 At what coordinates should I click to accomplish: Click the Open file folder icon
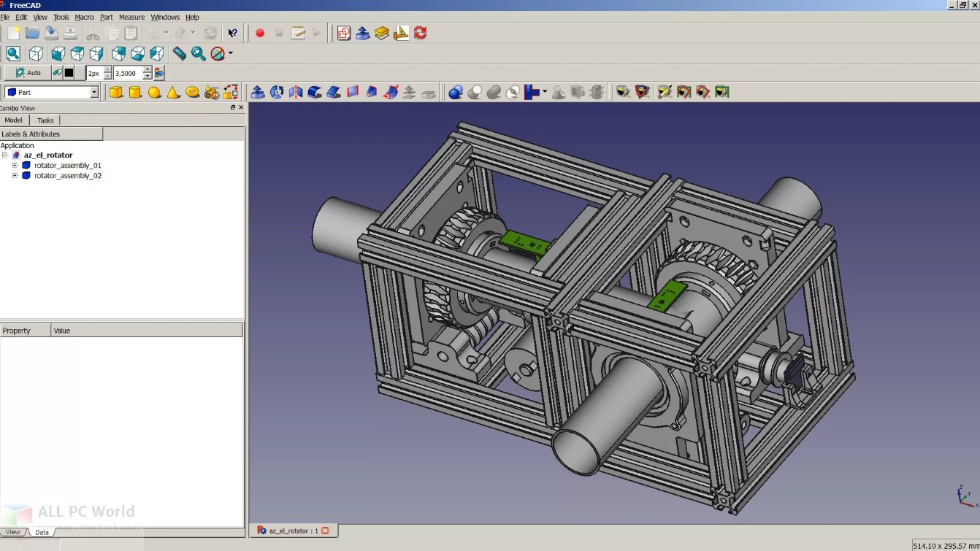point(32,33)
